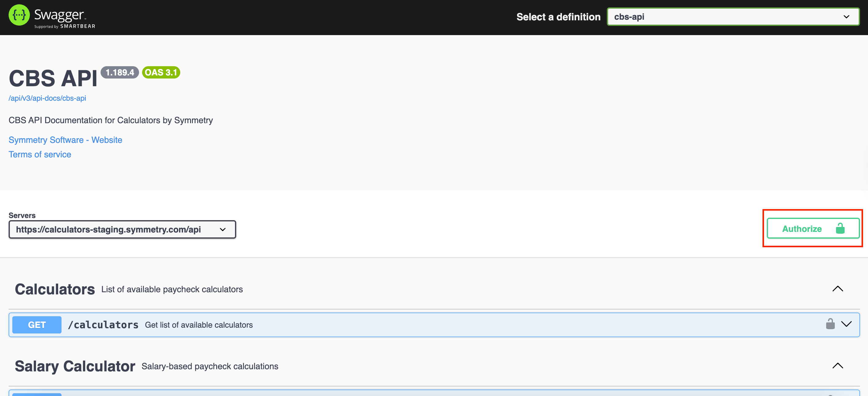Open the Servers URL dropdown
Screen dimensions: 868x396
(122, 229)
